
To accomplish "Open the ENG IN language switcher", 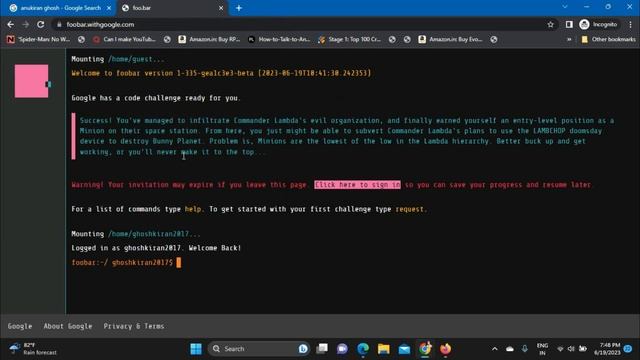I will point(542,349).
